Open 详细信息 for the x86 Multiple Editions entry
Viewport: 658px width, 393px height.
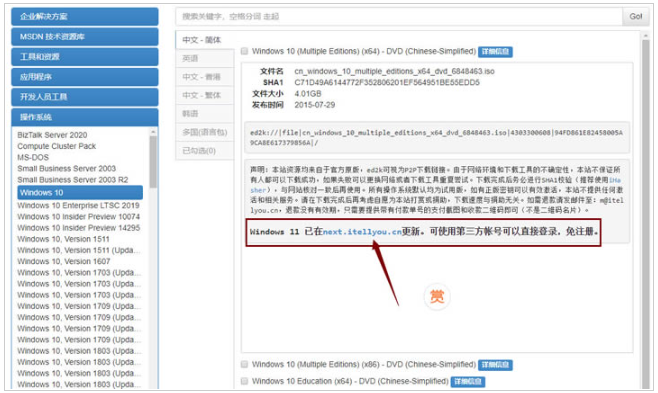[x=495, y=364]
